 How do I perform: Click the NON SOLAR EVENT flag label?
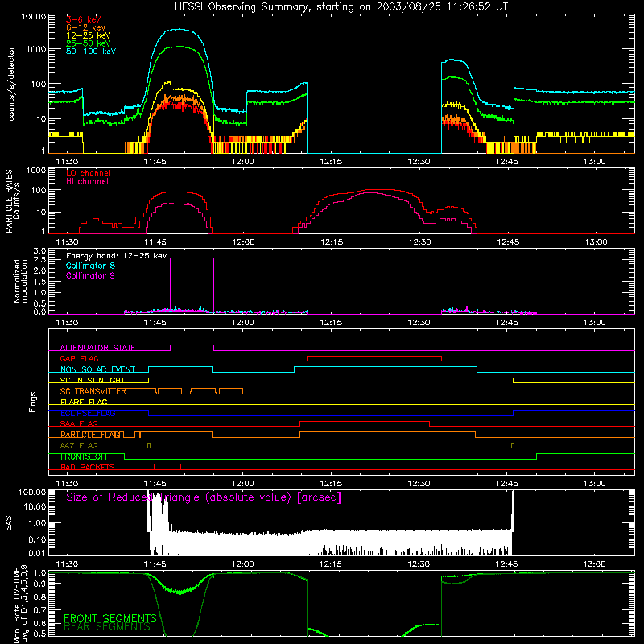point(97,369)
